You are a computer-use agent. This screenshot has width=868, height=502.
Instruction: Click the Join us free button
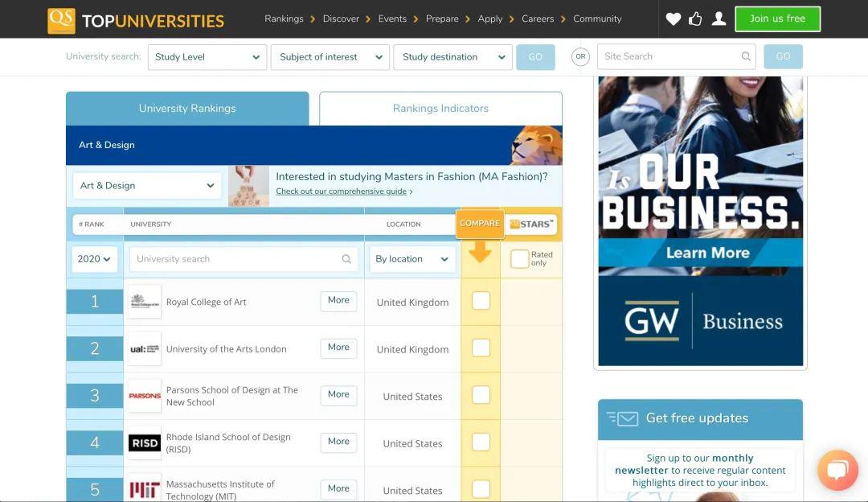[x=777, y=19]
